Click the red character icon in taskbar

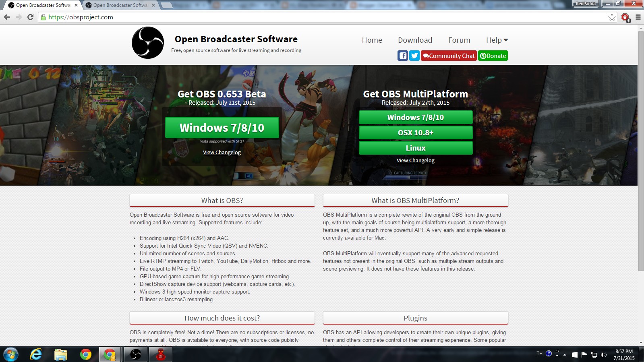click(x=161, y=354)
